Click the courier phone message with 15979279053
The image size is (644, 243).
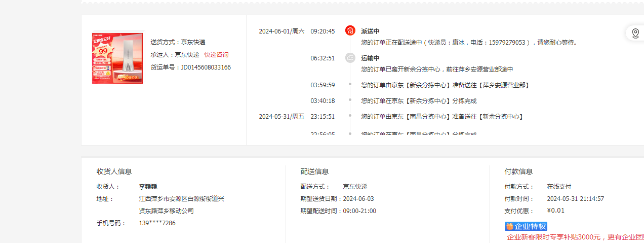(x=469, y=43)
